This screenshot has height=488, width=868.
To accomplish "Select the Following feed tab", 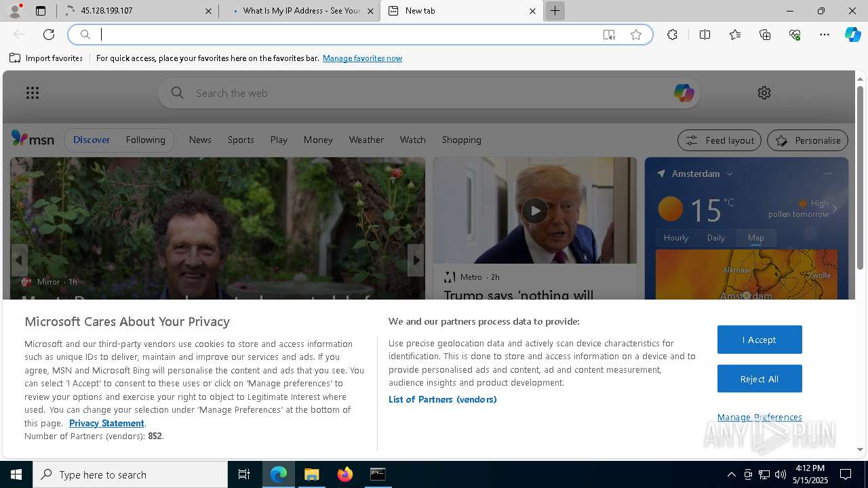I will coord(145,140).
